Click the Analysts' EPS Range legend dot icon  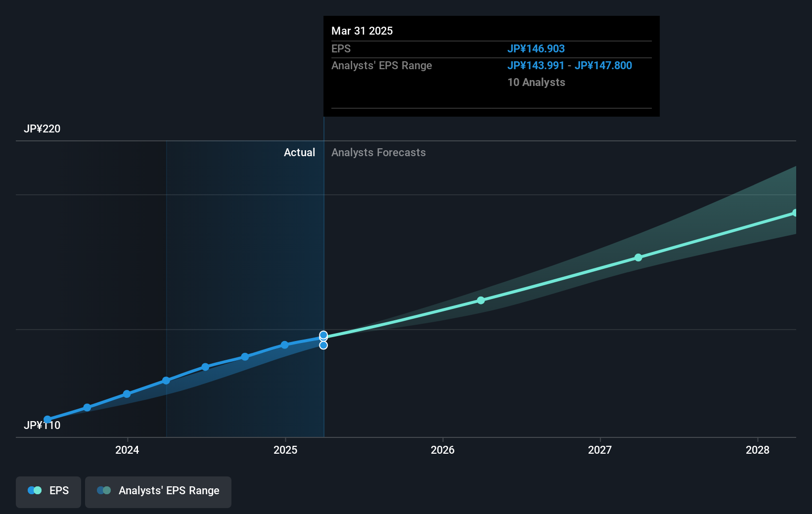(104, 490)
